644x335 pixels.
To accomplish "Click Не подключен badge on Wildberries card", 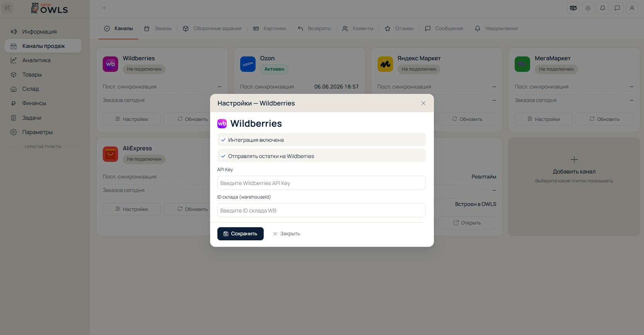I will [144, 69].
